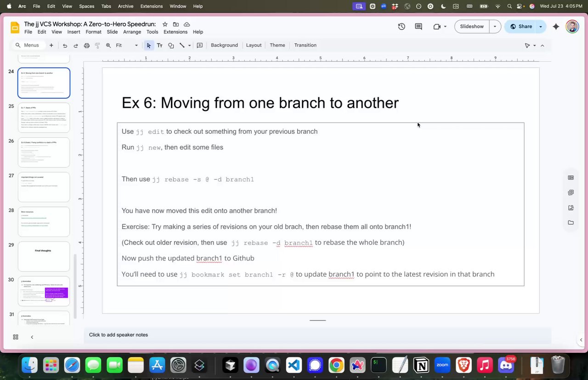The image size is (588, 380).
Task: Open Discord from the Dock
Action: [x=506, y=365]
